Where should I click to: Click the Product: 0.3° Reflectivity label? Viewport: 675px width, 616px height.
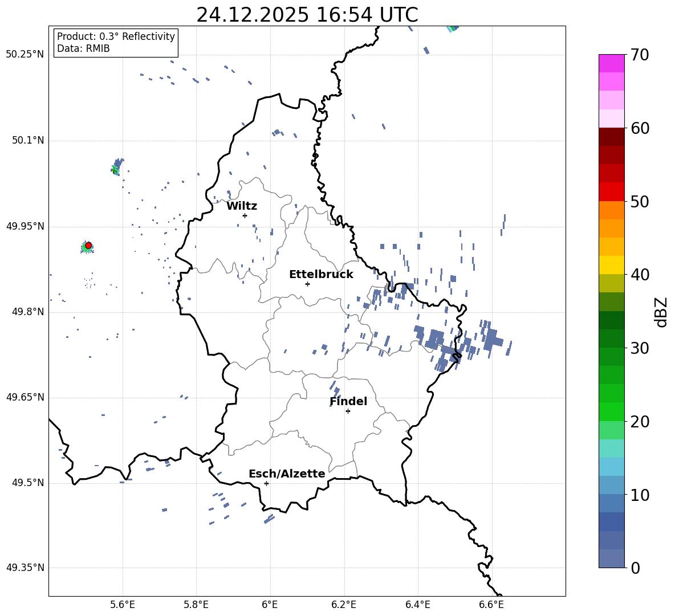point(116,36)
